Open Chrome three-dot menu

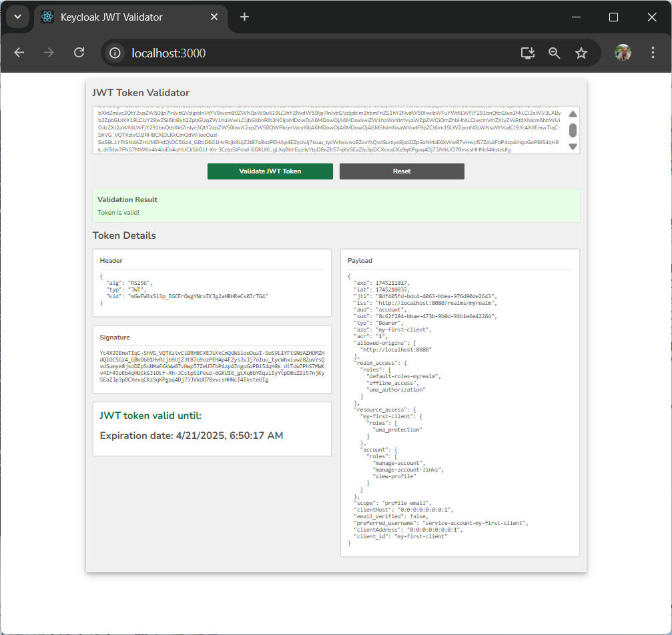(653, 53)
